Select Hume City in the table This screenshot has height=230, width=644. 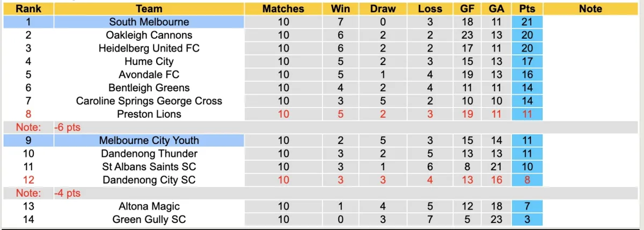(x=149, y=61)
